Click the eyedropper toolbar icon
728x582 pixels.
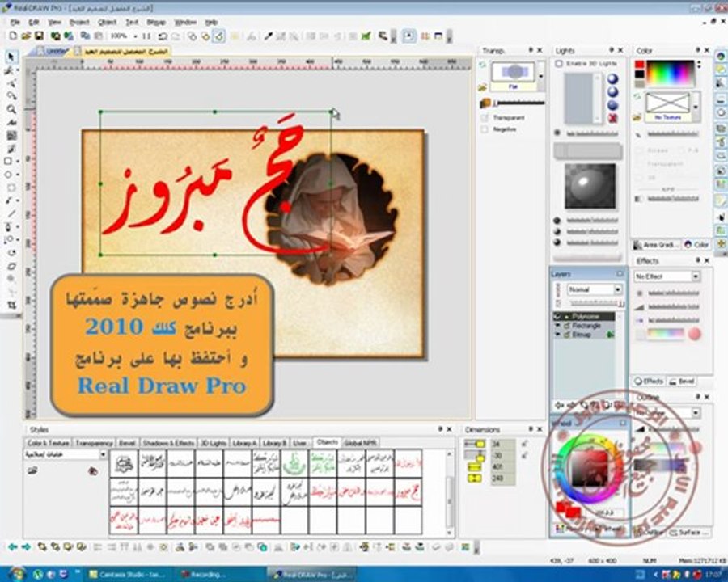(x=268, y=36)
